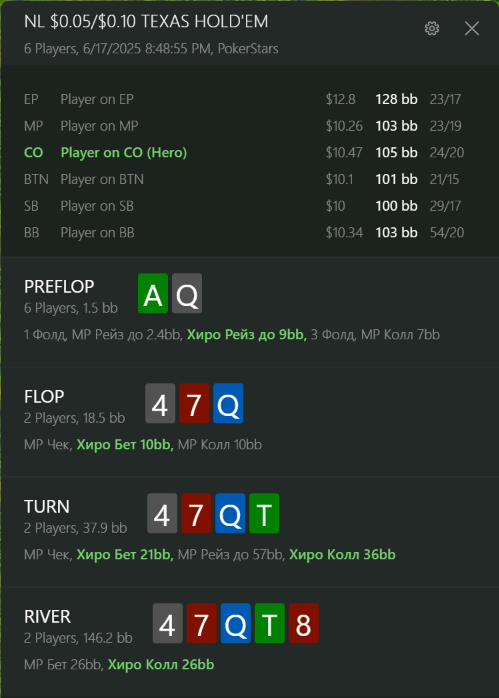
Task: Click the TURN section heading
Action: tap(47, 507)
